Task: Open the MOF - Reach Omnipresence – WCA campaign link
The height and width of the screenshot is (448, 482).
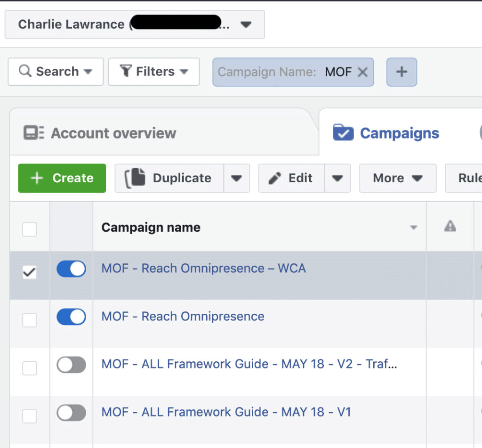Action: pos(203,269)
